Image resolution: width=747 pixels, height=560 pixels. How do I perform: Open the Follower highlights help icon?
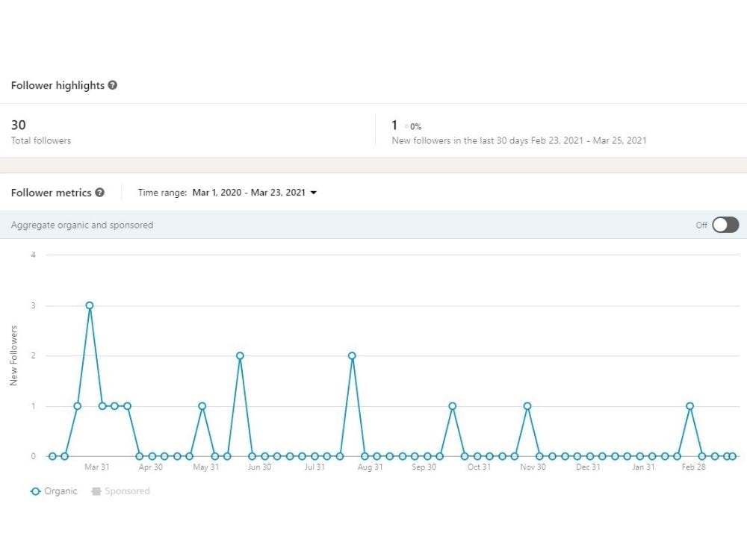click(113, 85)
